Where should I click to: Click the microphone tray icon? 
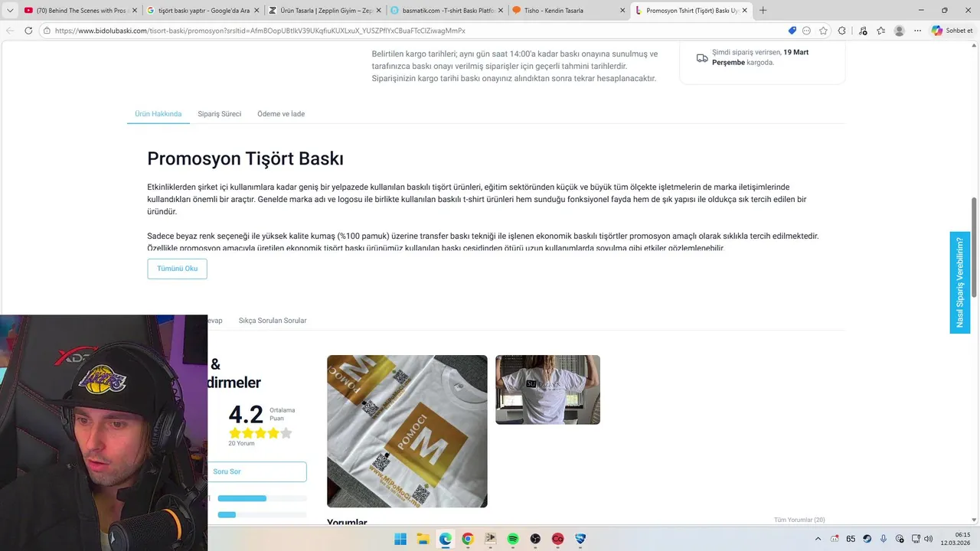tap(884, 539)
